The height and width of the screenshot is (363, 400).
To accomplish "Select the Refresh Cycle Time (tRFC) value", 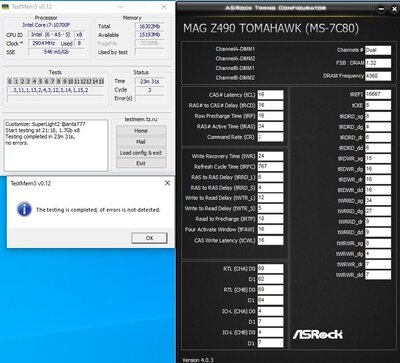I will point(270,167).
